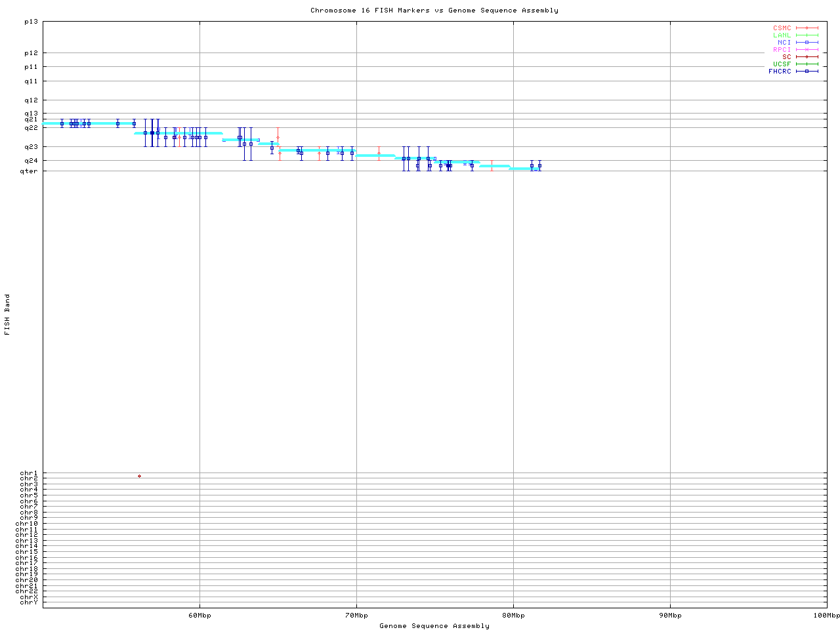This screenshot has width=840, height=630.
Task: Click the SC legend diamond marker
Action: [x=807, y=57]
